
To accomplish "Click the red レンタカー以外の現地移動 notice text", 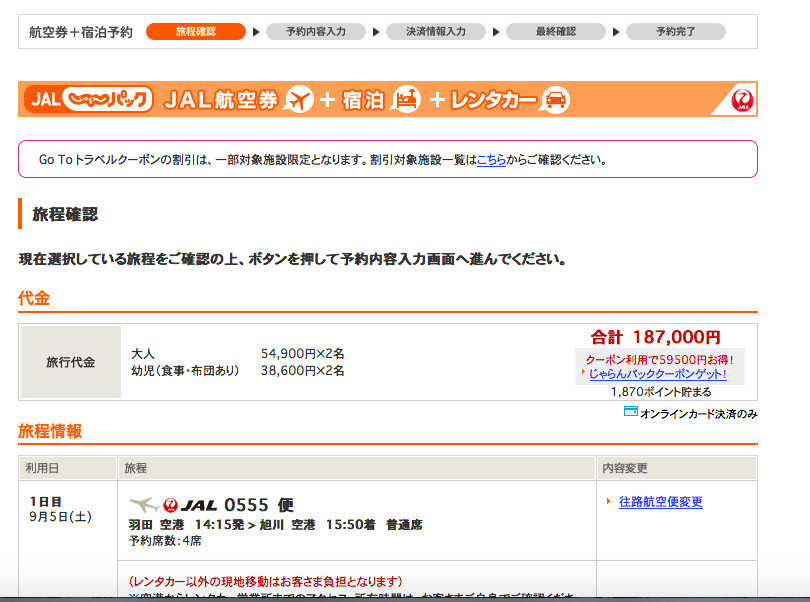I will (266, 581).
